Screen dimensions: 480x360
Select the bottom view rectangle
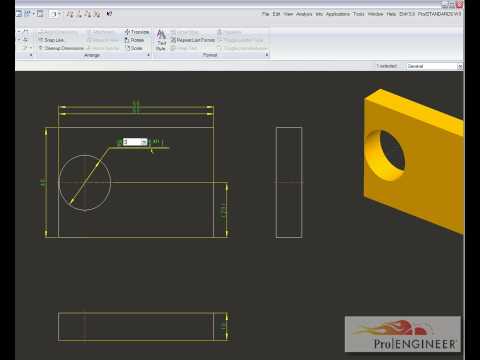pos(136,327)
